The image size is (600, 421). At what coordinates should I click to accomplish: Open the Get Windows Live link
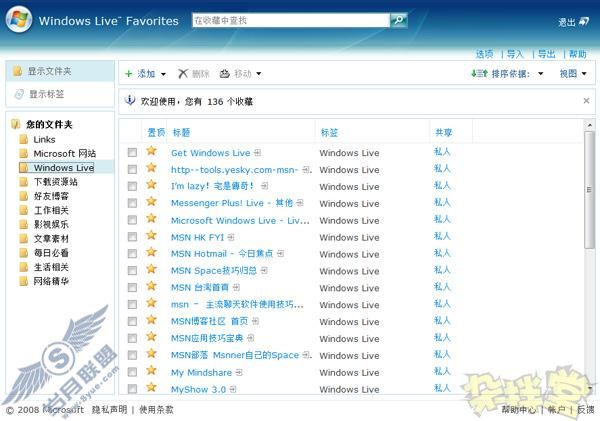(x=210, y=153)
